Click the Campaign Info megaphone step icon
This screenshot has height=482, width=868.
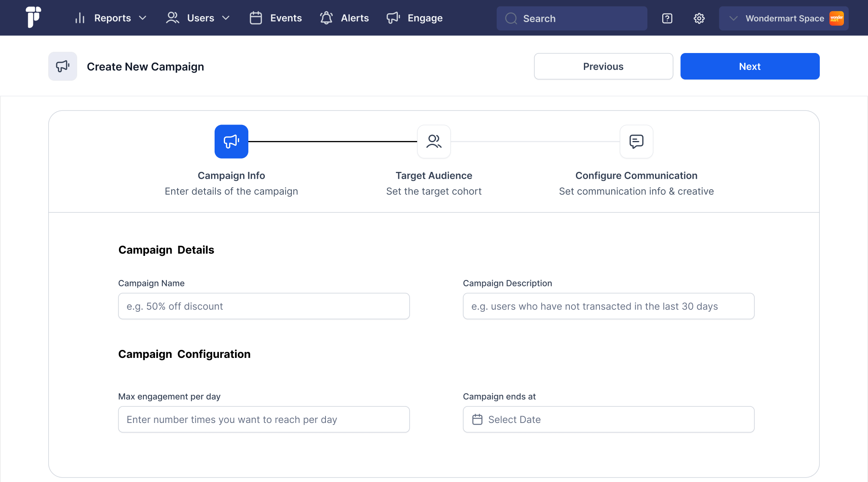point(231,141)
